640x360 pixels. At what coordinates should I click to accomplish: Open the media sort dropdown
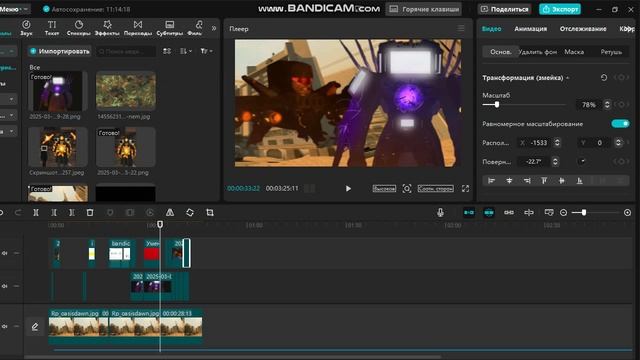[x=186, y=51]
